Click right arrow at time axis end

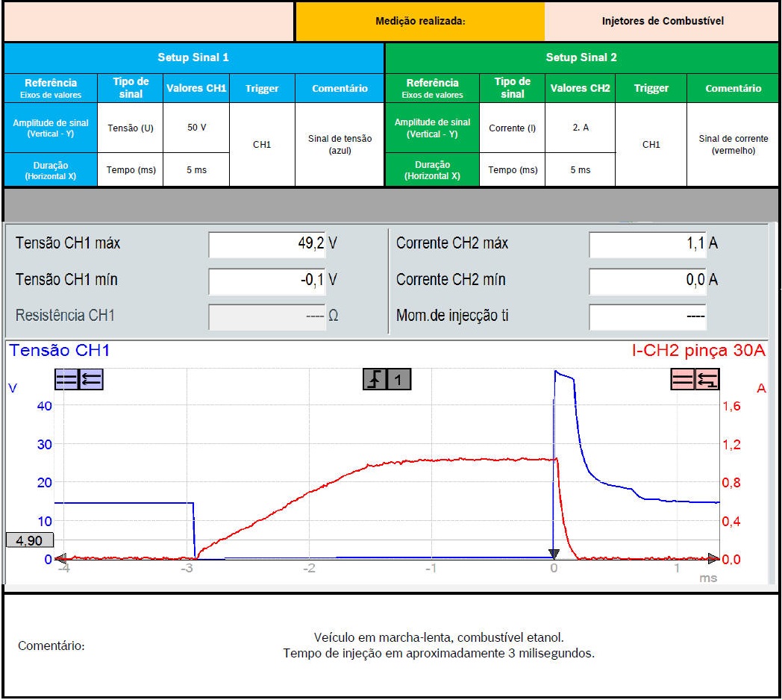point(714,557)
